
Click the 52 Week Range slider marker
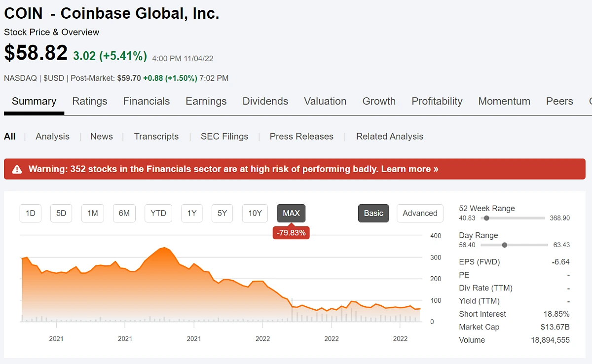486,218
